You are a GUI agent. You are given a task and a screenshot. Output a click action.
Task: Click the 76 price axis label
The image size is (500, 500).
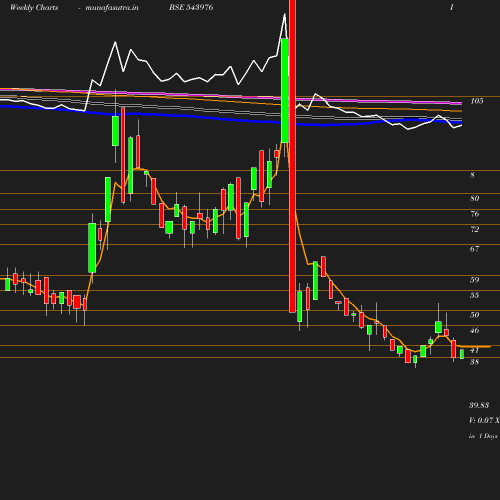pyautogui.click(x=475, y=214)
